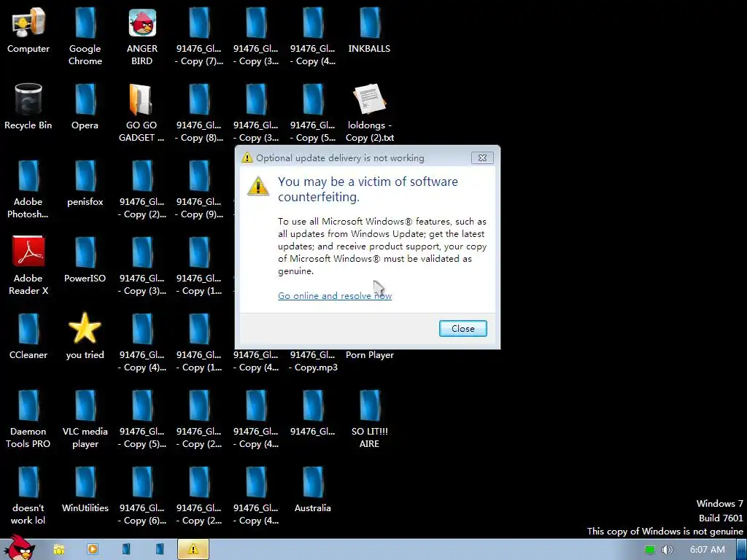
Task: Click the Show desktop button strip
Action: tap(742, 550)
